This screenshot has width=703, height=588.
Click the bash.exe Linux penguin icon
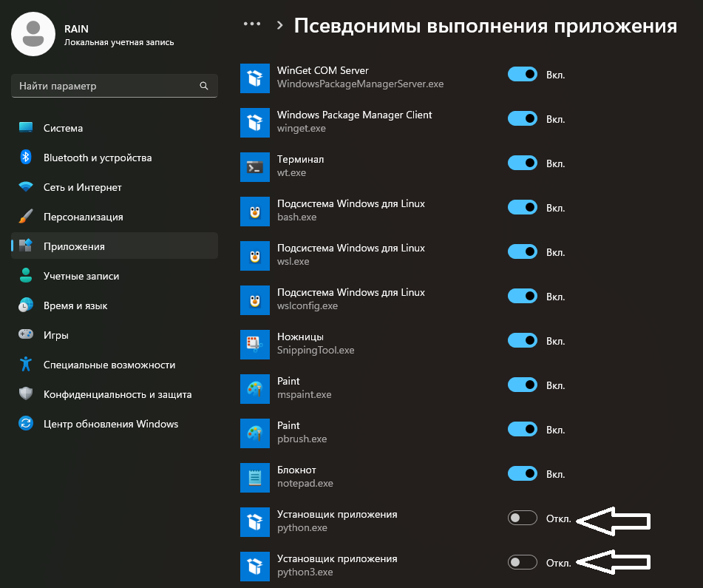(254, 212)
